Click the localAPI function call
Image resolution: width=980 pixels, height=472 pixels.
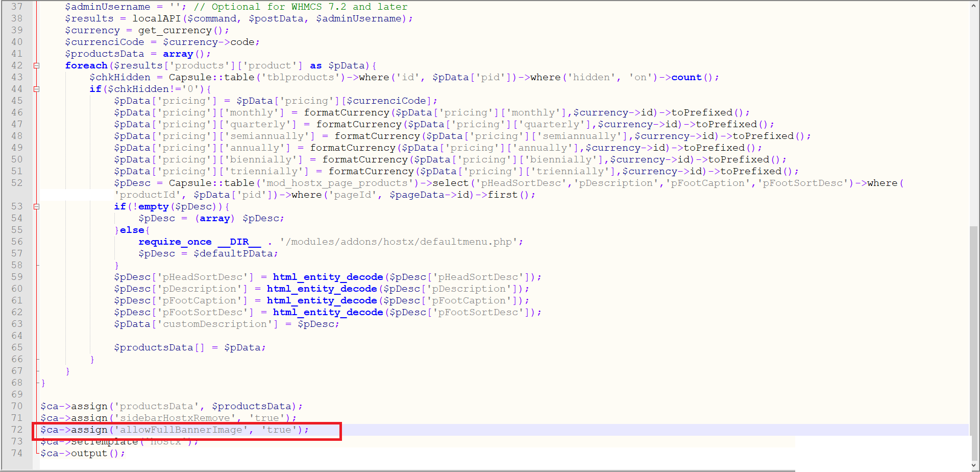tap(157, 18)
